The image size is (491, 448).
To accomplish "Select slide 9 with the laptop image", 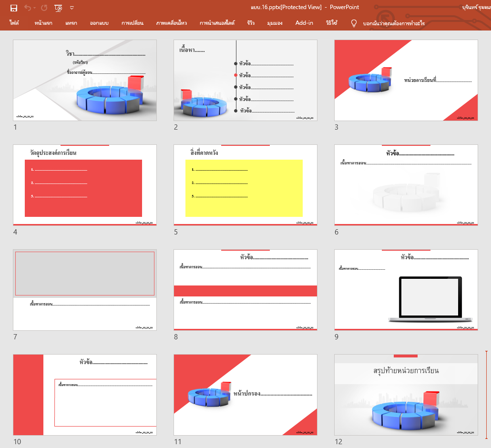I will [x=406, y=290].
